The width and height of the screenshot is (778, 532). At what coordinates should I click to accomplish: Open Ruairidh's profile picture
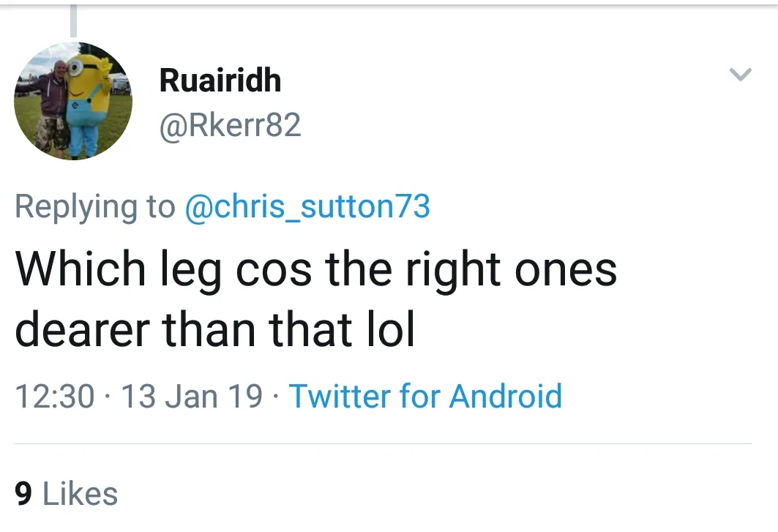73,100
